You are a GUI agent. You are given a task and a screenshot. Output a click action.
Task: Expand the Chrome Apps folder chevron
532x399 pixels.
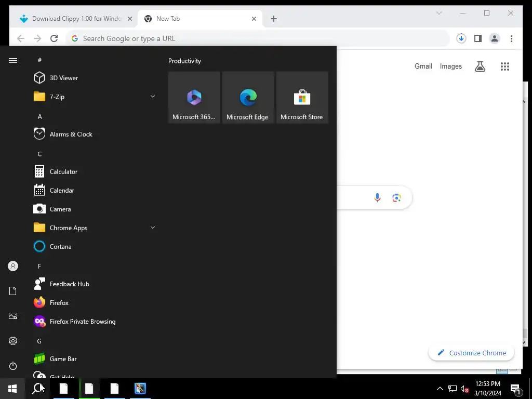(x=153, y=228)
